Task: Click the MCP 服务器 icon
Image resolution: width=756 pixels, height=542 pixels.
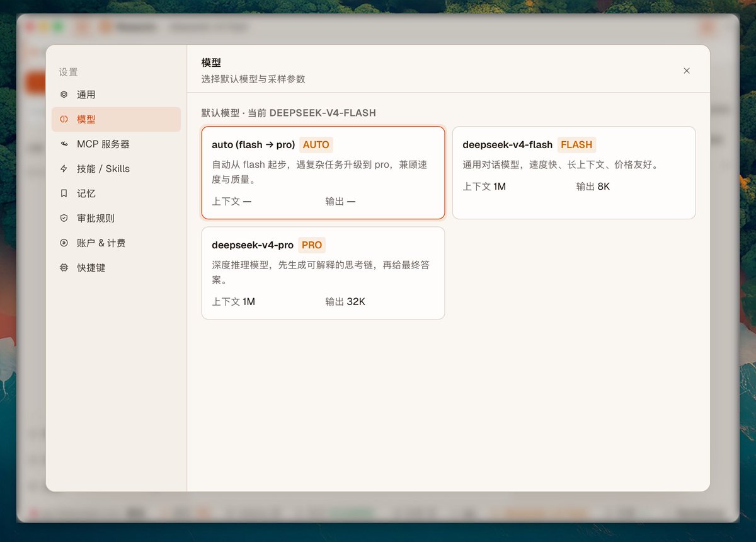Action: [x=64, y=144]
